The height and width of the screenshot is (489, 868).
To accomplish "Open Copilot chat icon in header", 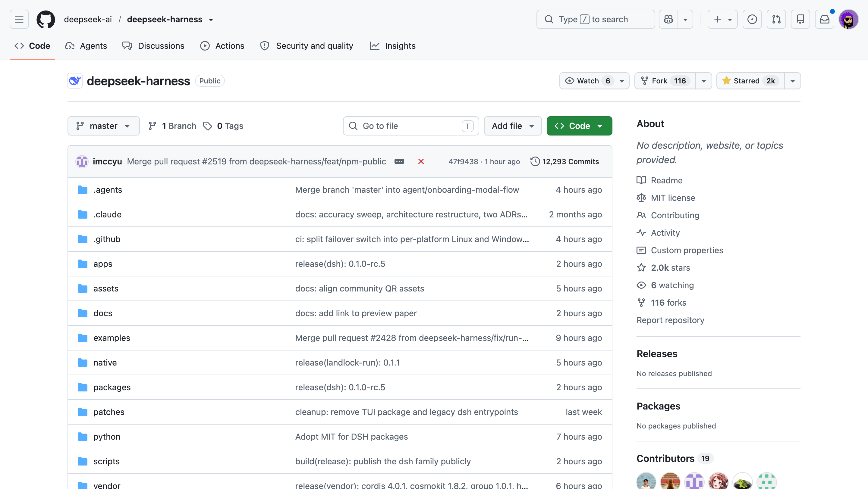I will (668, 19).
